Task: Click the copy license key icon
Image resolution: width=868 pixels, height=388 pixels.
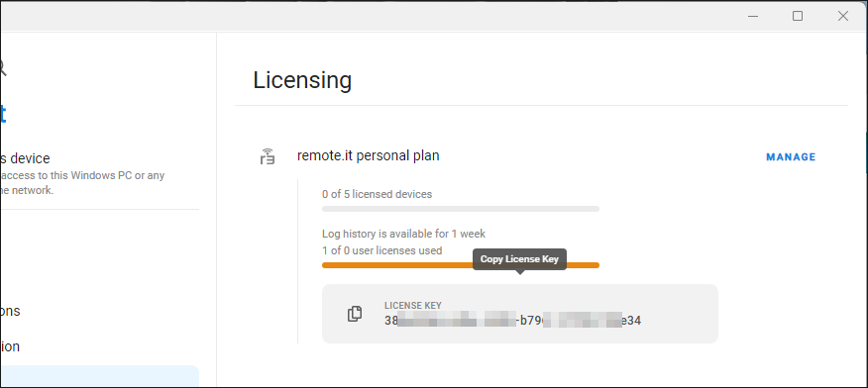Action: click(x=355, y=314)
